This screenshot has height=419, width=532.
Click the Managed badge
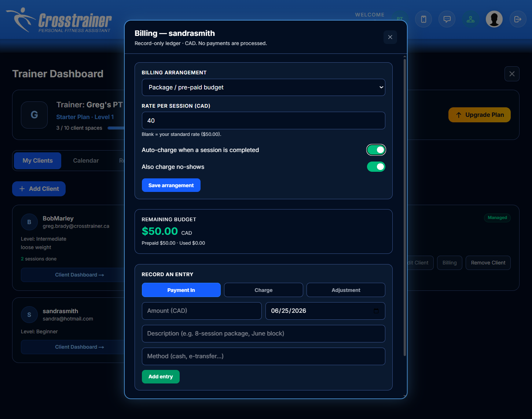pyautogui.click(x=497, y=218)
